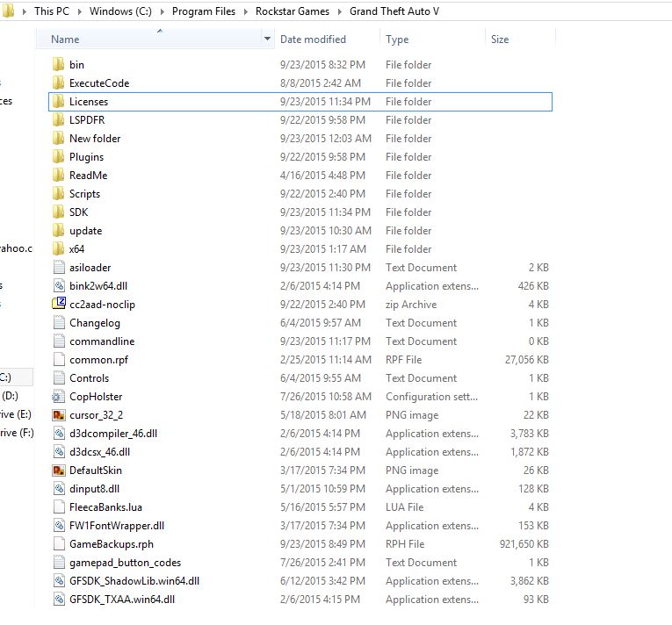Click the zip Archive type cell
Screen dimensions: 672x625
tap(411, 304)
